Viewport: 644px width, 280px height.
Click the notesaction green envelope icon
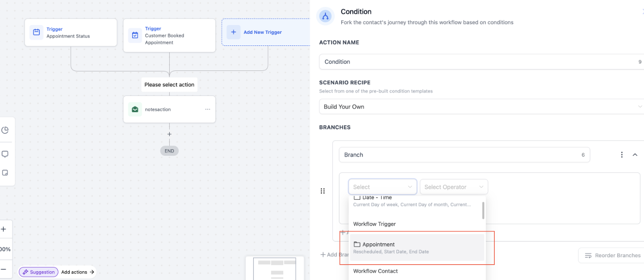(135, 109)
